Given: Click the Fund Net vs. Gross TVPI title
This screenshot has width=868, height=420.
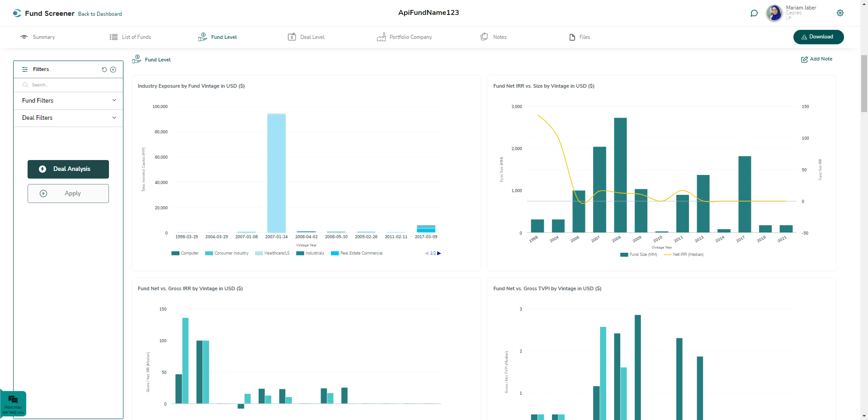Looking at the screenshot, I should pos(547,288).
